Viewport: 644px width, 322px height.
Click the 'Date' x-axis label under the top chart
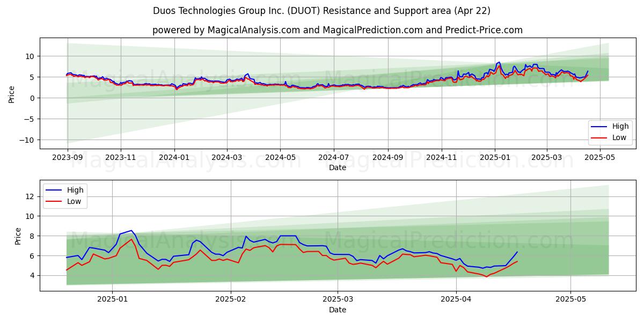[x=338, y=168]
